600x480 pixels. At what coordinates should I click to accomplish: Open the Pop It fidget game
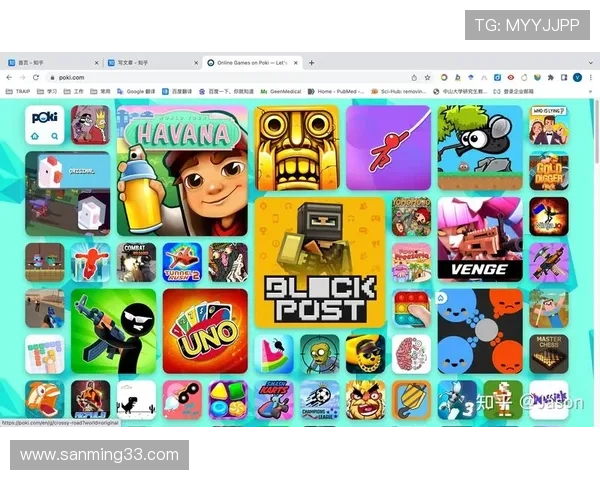(x=411, y=309)
